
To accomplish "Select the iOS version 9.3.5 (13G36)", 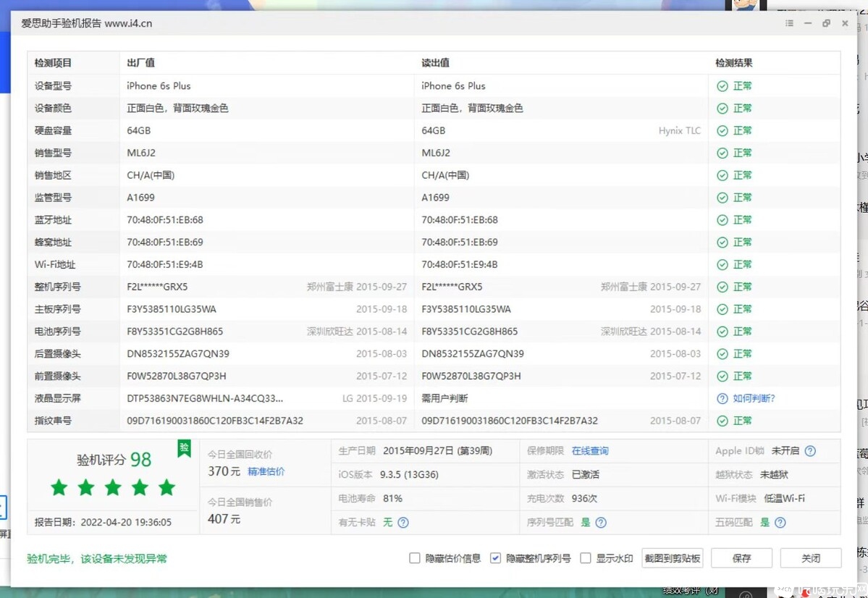I will tap(409, 474).
